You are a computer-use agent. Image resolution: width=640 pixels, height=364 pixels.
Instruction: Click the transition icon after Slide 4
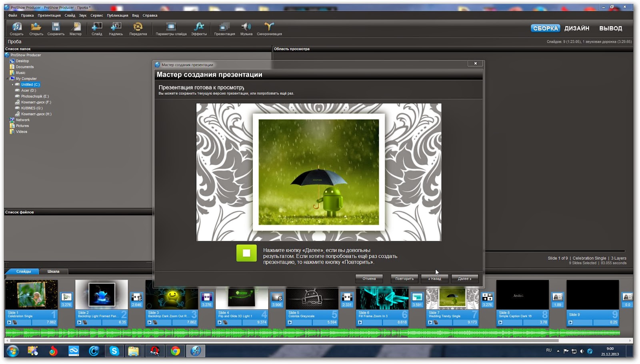[277, 297]
